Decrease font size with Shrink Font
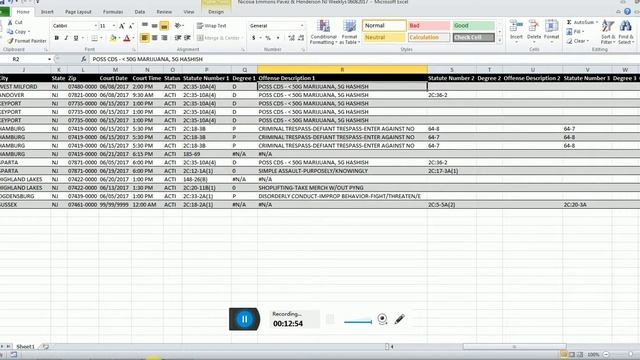The height and width of the screenshot is (360, 640). [x=131, y=26]
